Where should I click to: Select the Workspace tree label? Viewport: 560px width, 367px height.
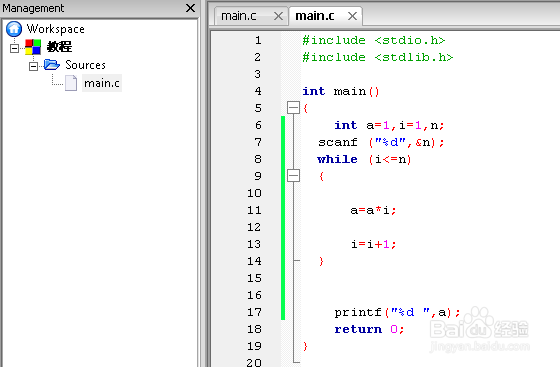(x=56, y=29)
